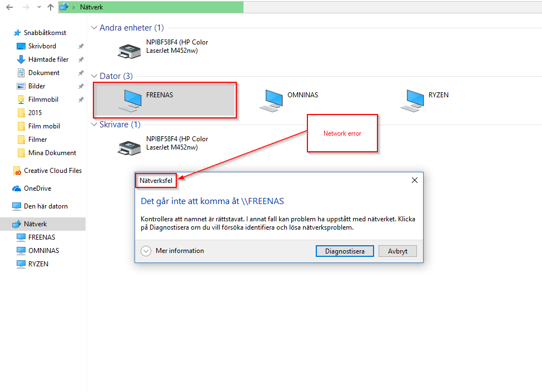Image resolution: width=542 pixels, height=392 pixels.
Task: Collapse the Andra enheter group
Action: tap(94, 28)
